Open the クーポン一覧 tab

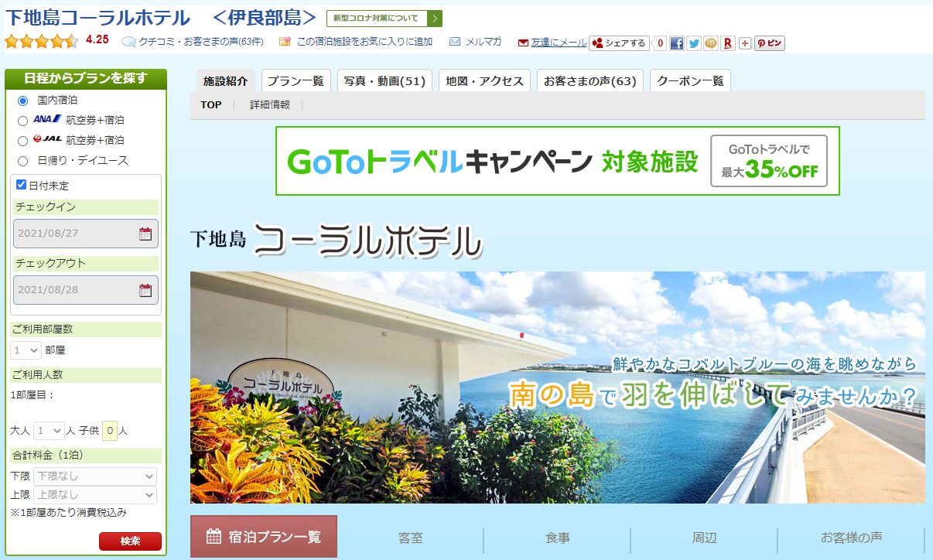[690, 80]
